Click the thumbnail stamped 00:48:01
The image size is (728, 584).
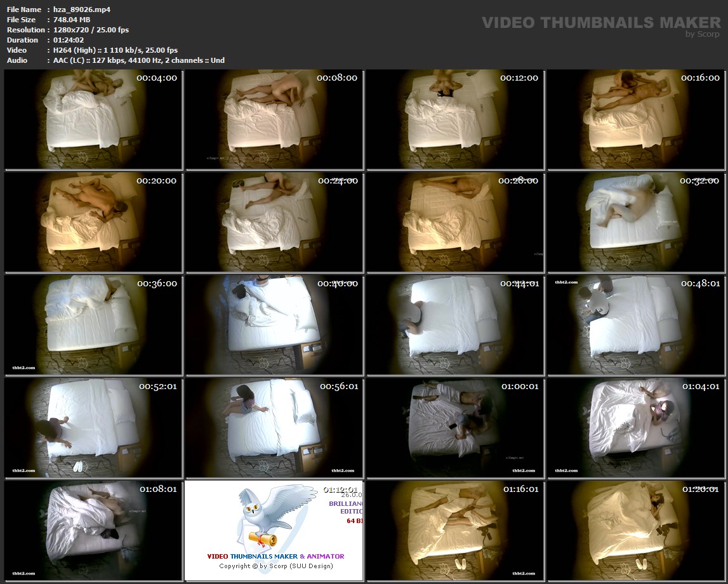click(x=636, y=325)
